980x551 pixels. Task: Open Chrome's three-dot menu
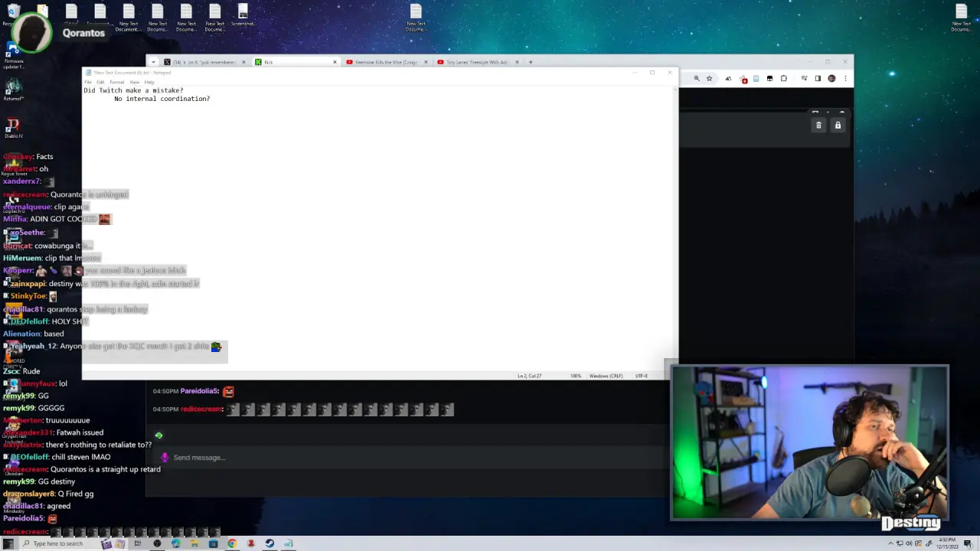(845, 78)
